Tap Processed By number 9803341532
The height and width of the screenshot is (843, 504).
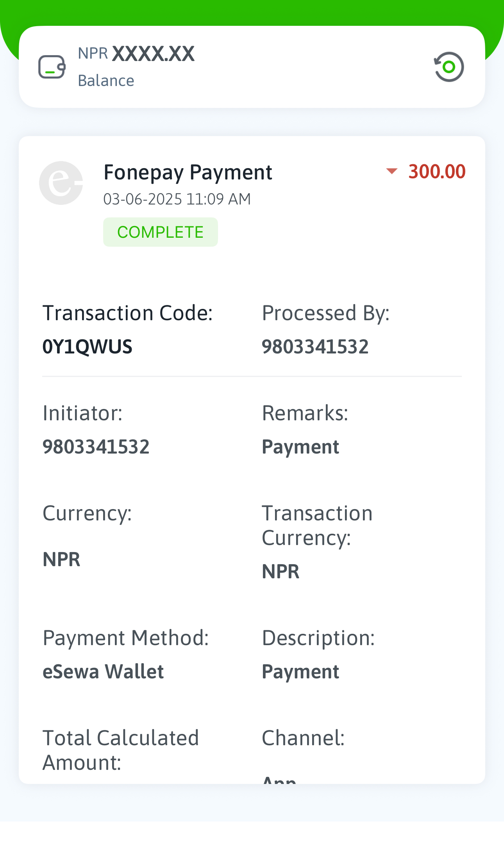click(315, 347)
